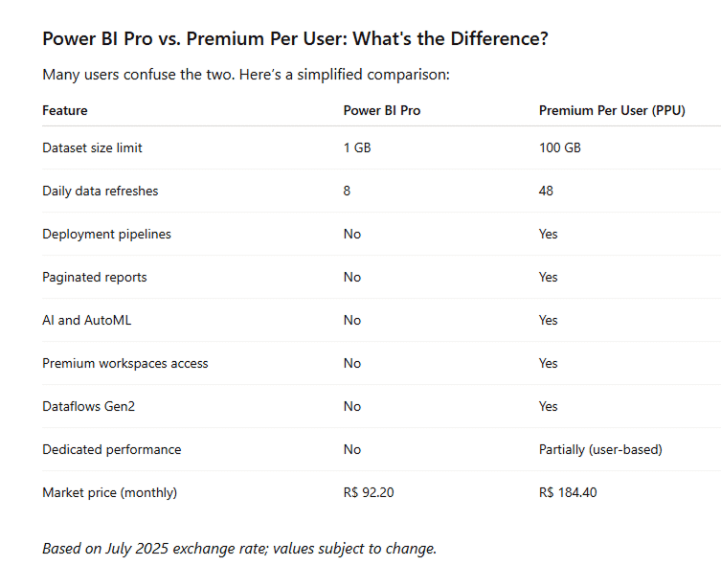Select the 'Market price (monthly)' row label
Screen dimensions: 721x588
110,492
